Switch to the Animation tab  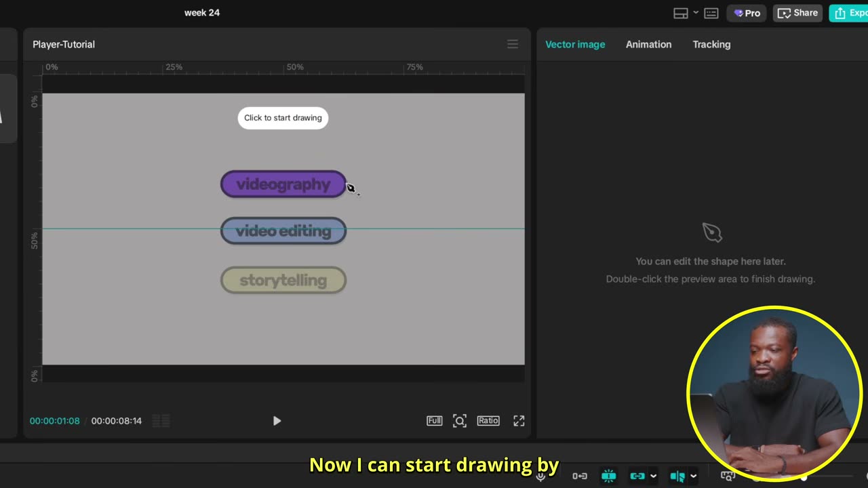click(x=648, y=44)
